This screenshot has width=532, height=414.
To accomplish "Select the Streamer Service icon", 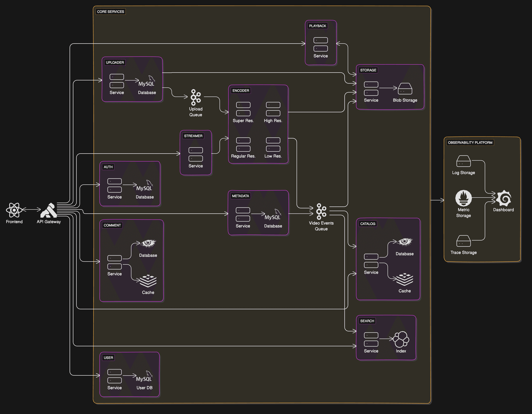I will pyautogui.click(x=196, y=154).
